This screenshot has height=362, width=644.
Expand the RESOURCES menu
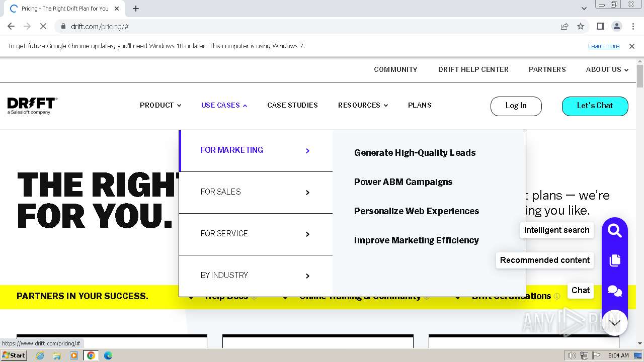tap(363, 105)
